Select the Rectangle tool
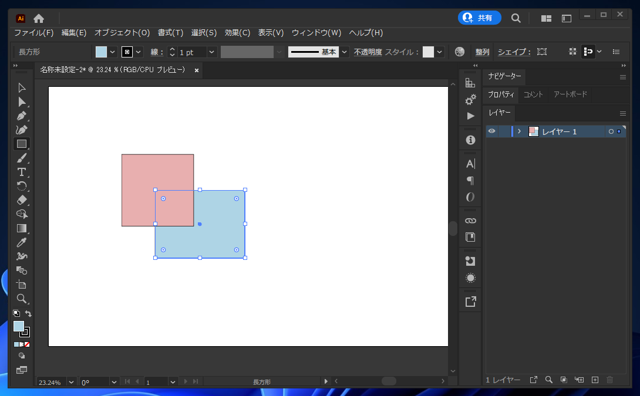This screenshot has width=640, height=396. (x=22, y=144)
